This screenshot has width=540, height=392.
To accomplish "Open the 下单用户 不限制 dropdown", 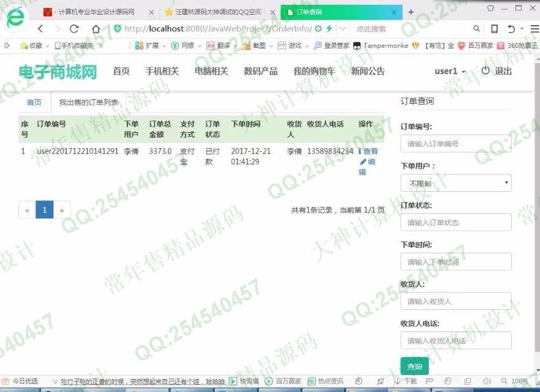I will [456, 183].
